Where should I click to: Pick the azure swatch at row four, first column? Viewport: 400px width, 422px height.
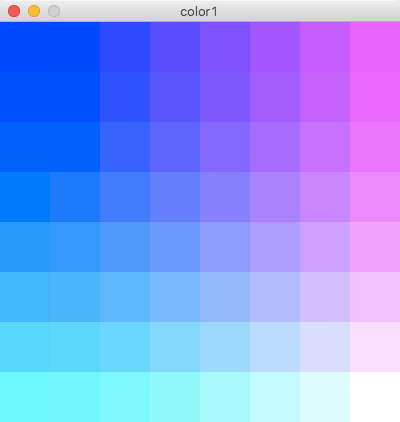[x=25, y=197]
